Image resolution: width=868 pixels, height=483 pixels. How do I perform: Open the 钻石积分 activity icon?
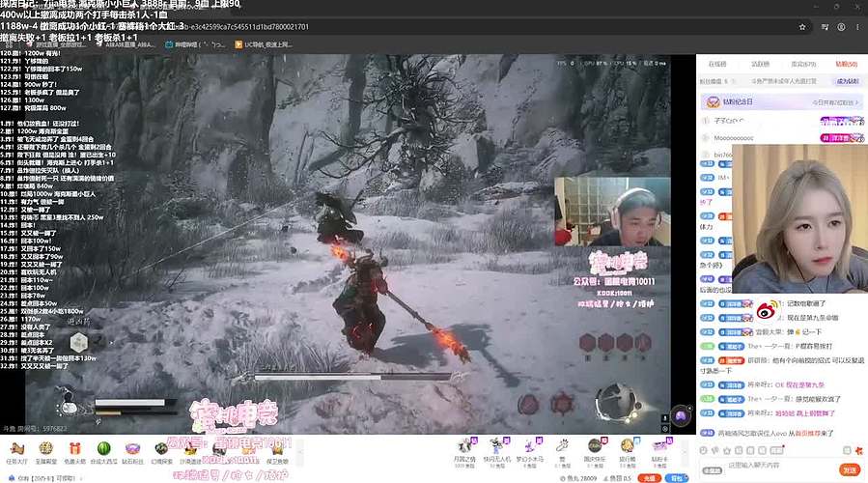click(x=132, y=452)
